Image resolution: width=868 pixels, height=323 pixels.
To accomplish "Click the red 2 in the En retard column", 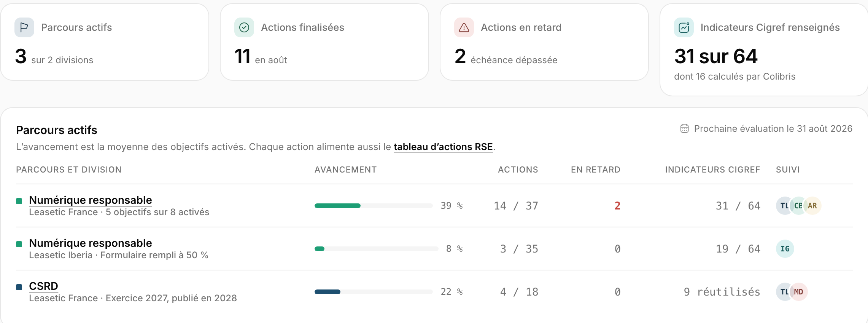I will point(617,206).
